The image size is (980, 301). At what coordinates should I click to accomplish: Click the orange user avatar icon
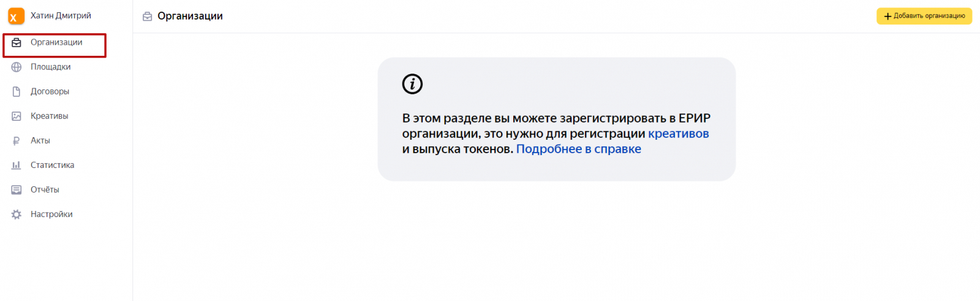point(16,16)
